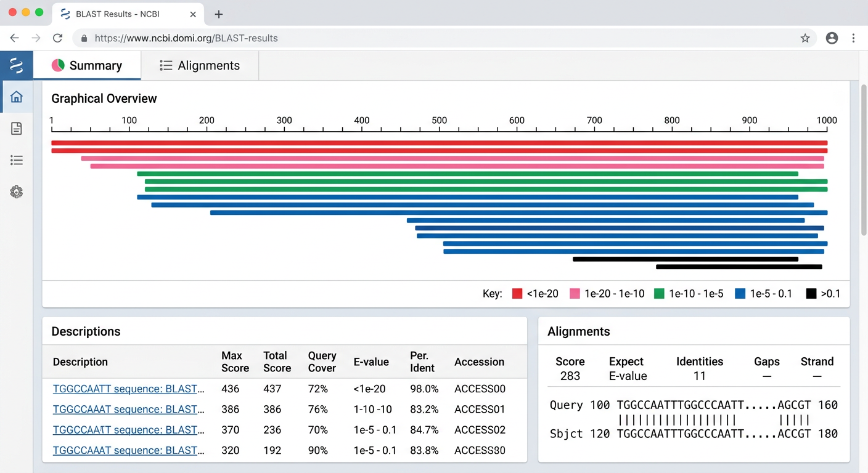Bookmark this page with the star icon
The height and width of the screenshot is (473, 868).
805,38
